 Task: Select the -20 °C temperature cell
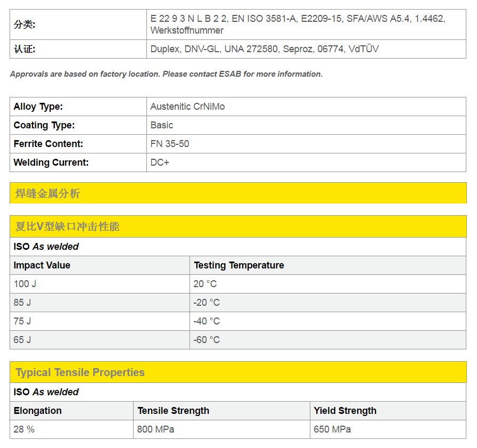point(328,303)
